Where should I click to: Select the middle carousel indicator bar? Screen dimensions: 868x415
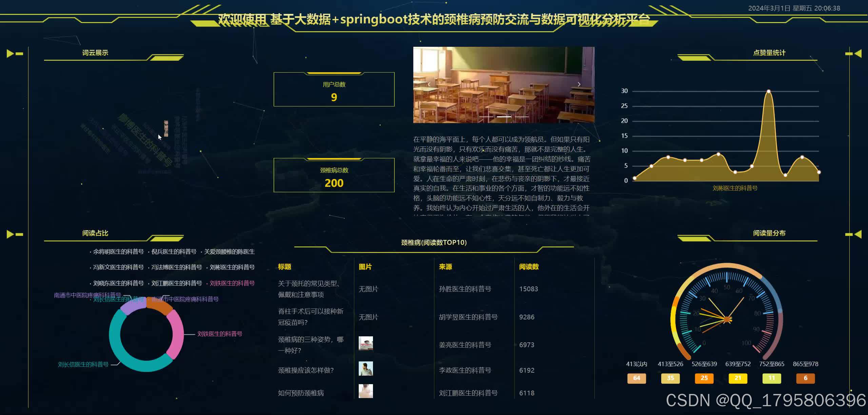click(x=504, y=117)
